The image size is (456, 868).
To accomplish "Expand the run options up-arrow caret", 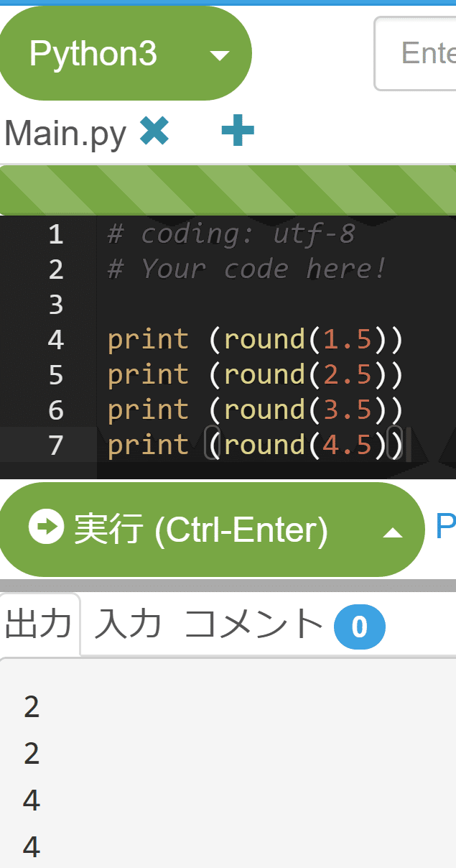I will (392, 532).
